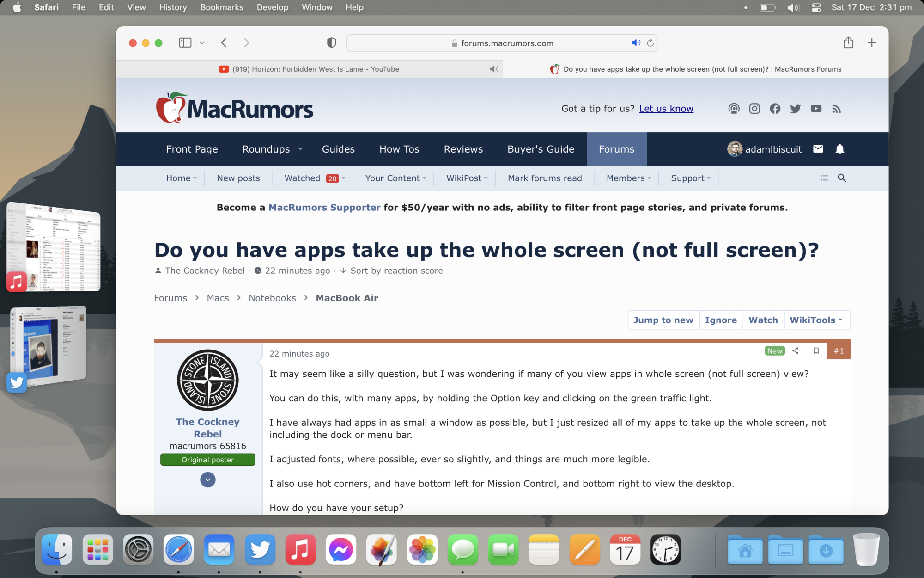Screen dimensions: 924x578
Task: Open the Twitter Stage Manager window thumbnail
Action: 49,344
